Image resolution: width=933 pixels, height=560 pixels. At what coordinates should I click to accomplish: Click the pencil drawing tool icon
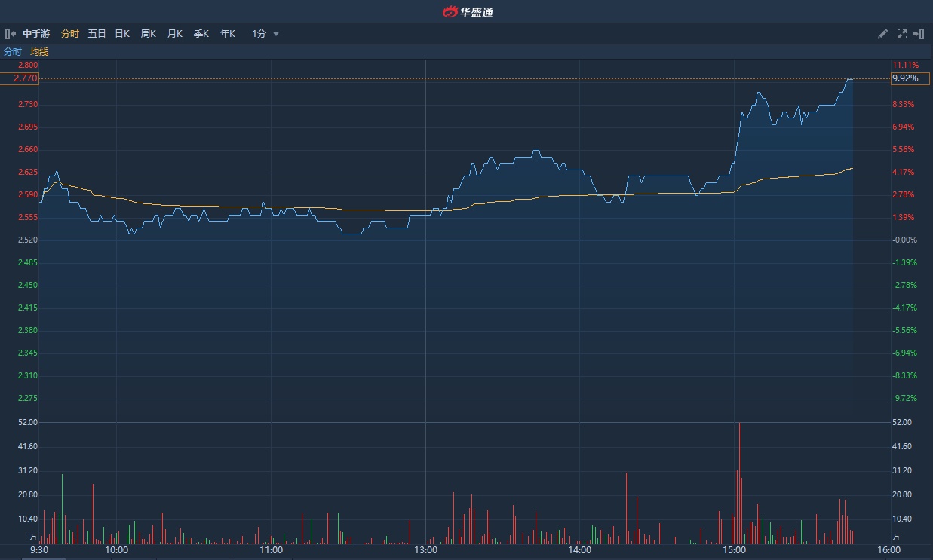882,34
